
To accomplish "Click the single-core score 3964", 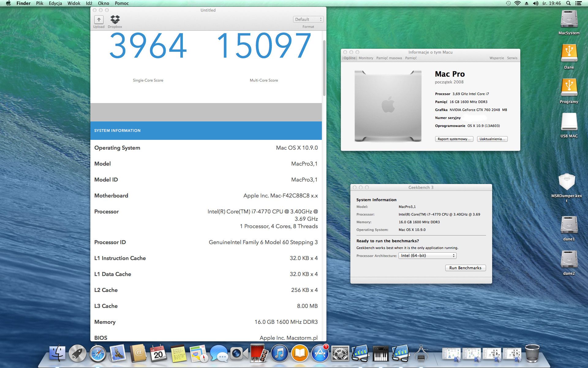I will pyautogui.click(x=148, y=46).
